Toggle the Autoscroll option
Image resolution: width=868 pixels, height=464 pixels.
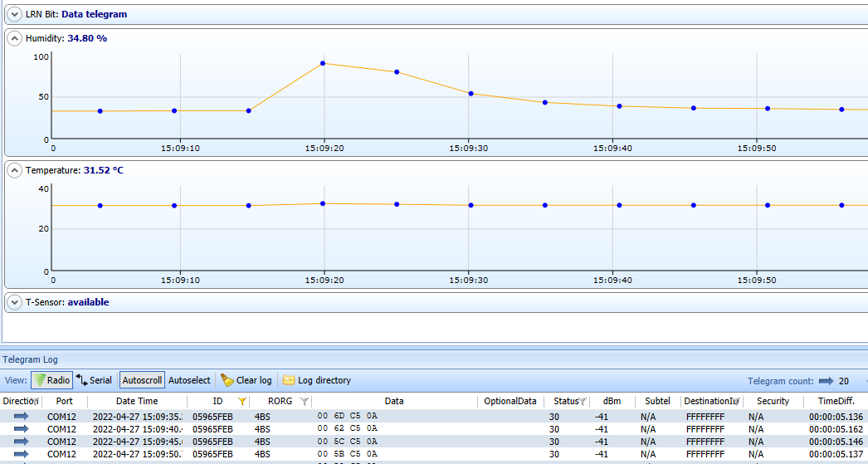tap(142, 380)
